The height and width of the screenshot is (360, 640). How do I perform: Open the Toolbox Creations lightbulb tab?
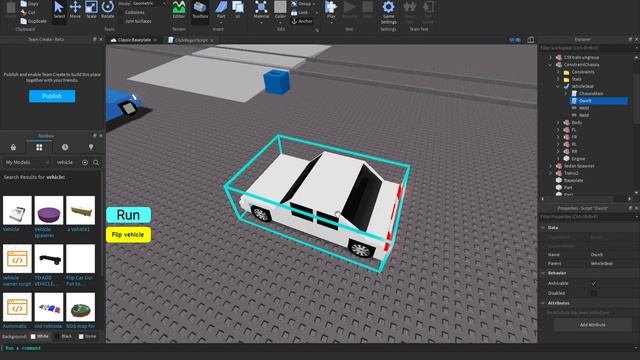pyautogui.click(x=91, y=147)
